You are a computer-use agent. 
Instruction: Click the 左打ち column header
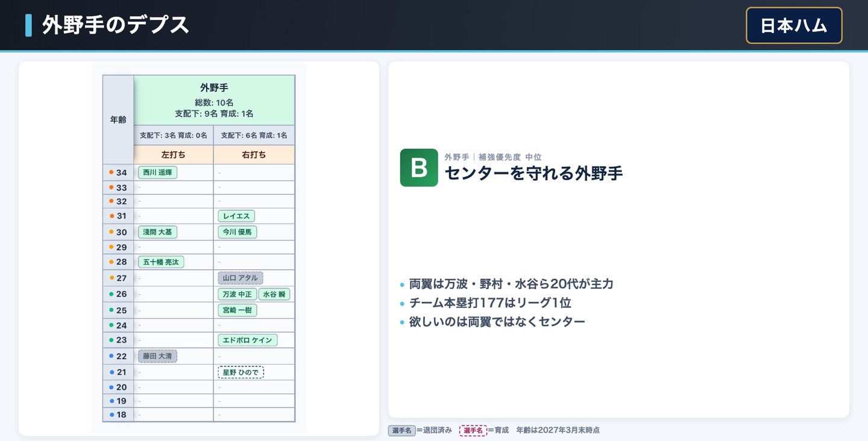pyautogui.click(x=174, y=154)
